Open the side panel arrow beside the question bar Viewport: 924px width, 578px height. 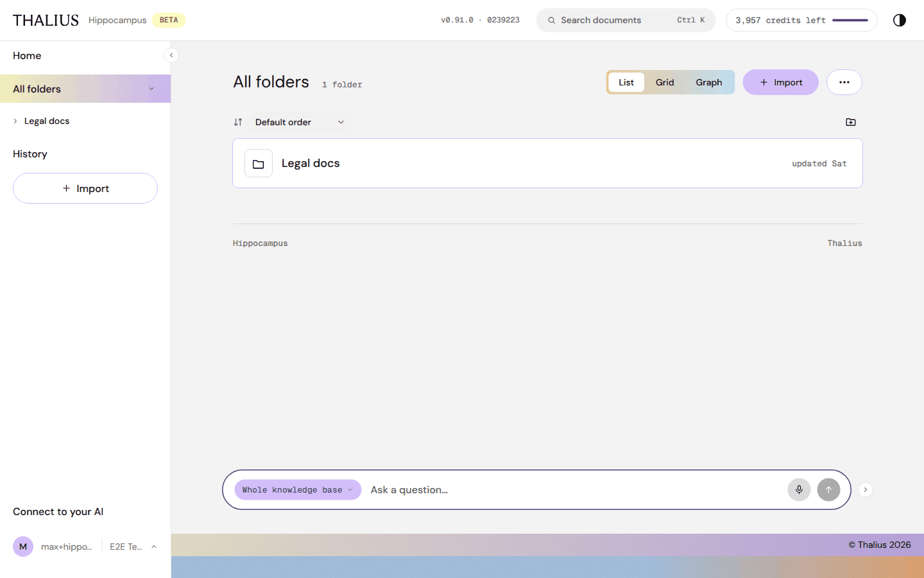[x=866, y=489]
